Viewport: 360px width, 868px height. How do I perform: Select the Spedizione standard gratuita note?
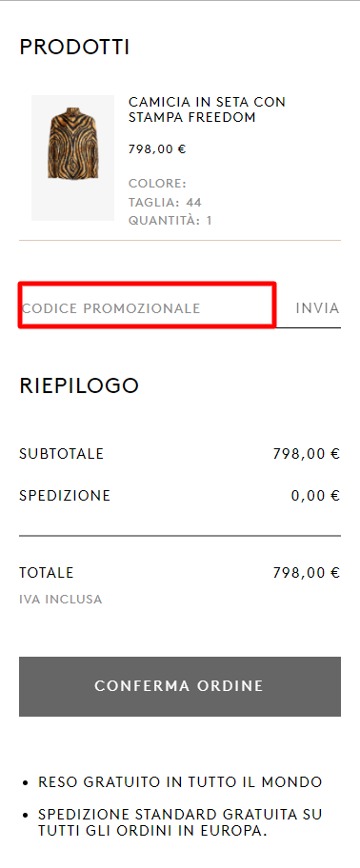[180, 822]
